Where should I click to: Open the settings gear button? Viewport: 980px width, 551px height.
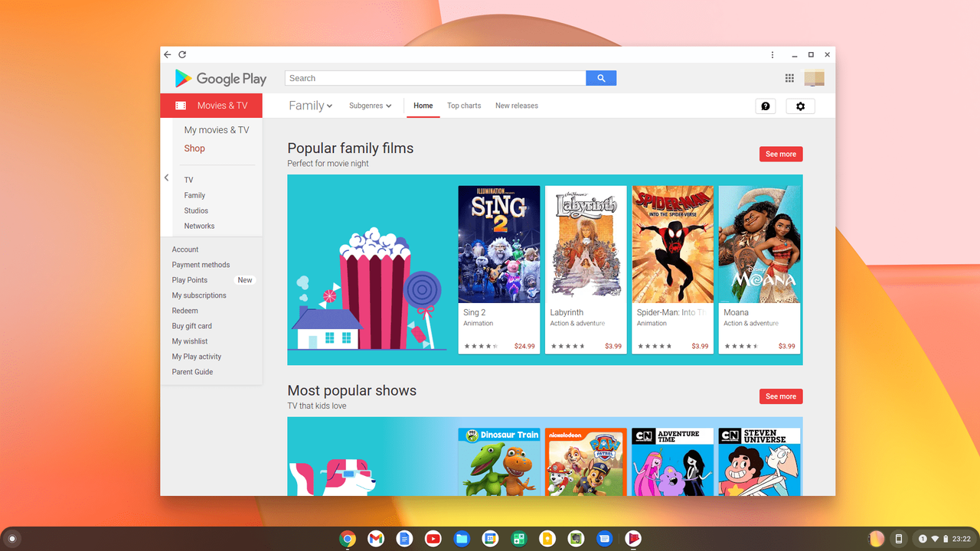pos(801,106)
